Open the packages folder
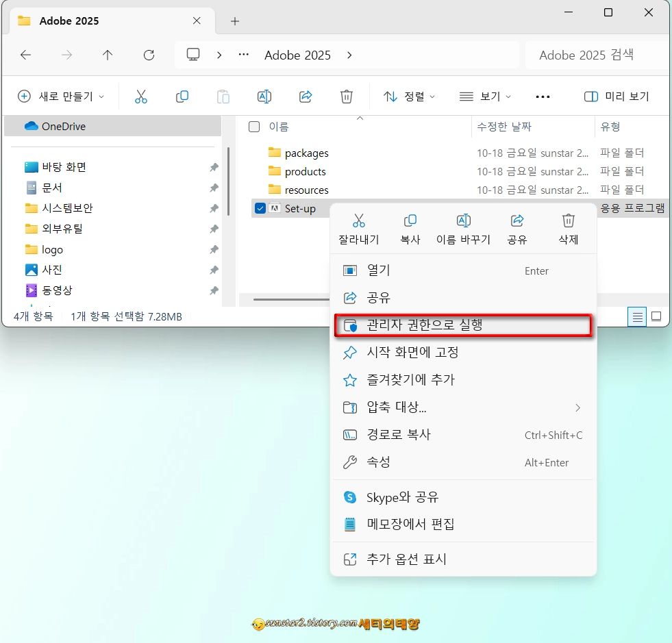This screenshot has height=643, width=672. (308, 152)
